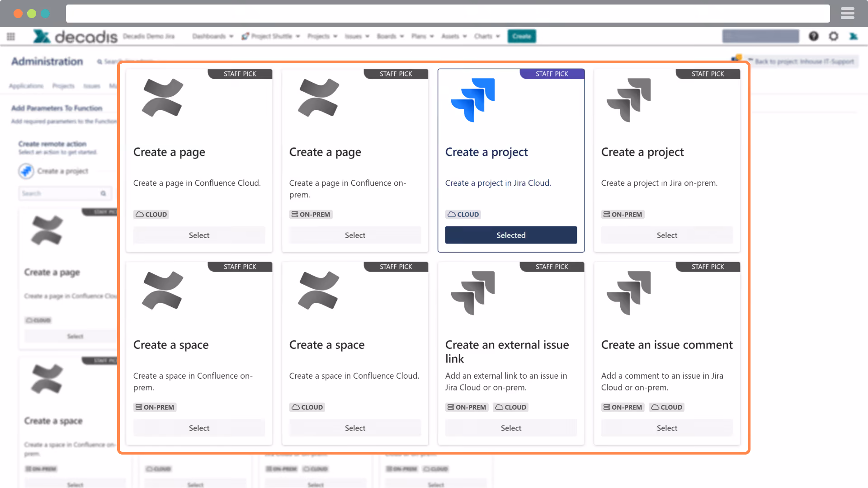This screenshot has width=868, height=488.
Task: Open the app switcher grid icon
Action: [x=11, y=37]
